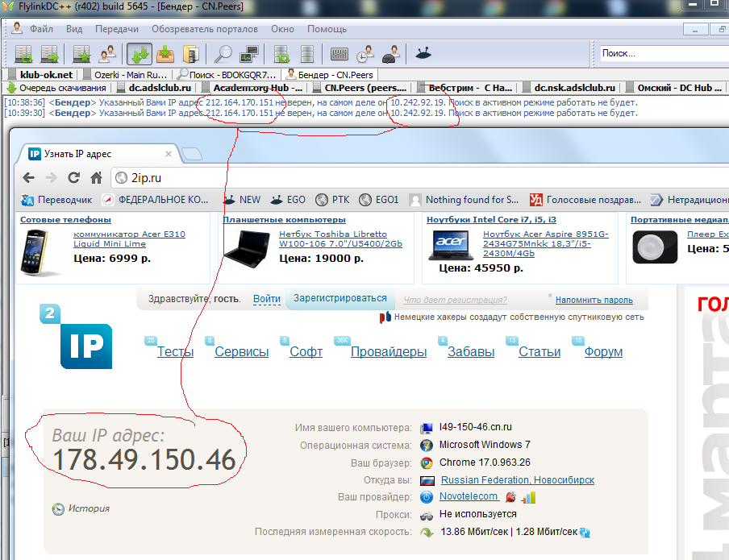Toggle the download queue green arrows icon
This screenshot has height=560, width=729.
point(140,54)
